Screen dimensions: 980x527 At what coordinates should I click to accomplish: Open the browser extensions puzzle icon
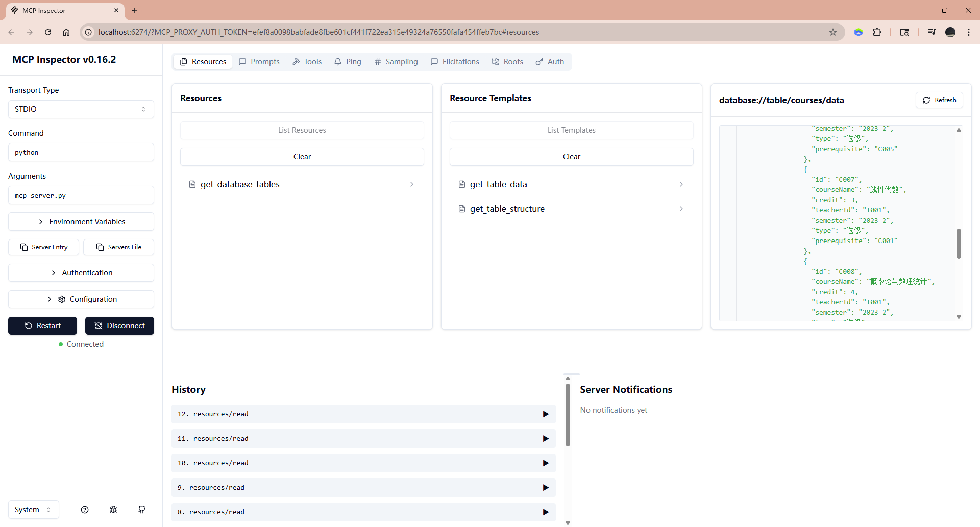coord(877,32)
